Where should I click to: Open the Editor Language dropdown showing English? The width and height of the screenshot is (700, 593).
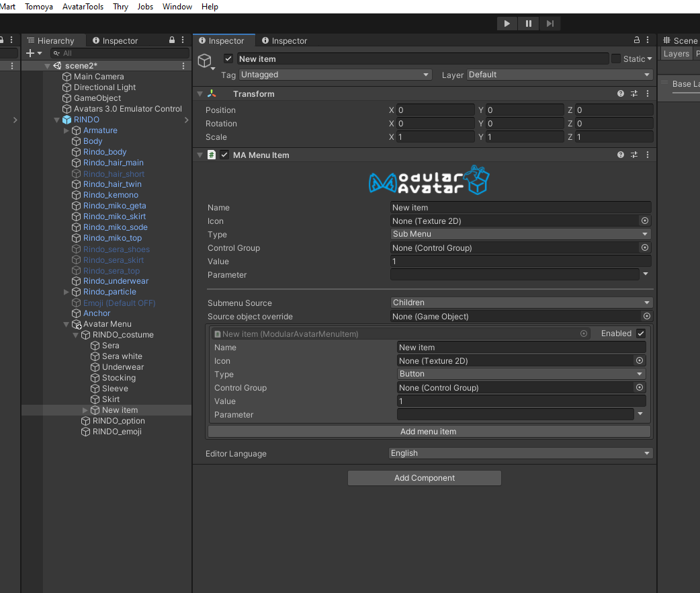click(x=521, y=453)
